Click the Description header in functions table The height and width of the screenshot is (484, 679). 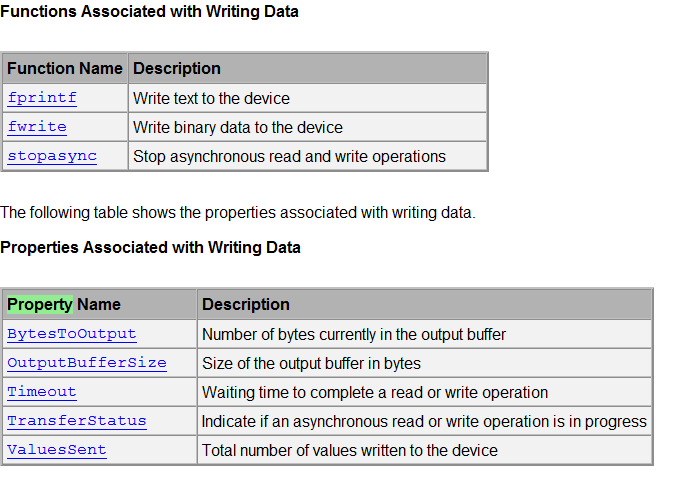coord(177,68)
